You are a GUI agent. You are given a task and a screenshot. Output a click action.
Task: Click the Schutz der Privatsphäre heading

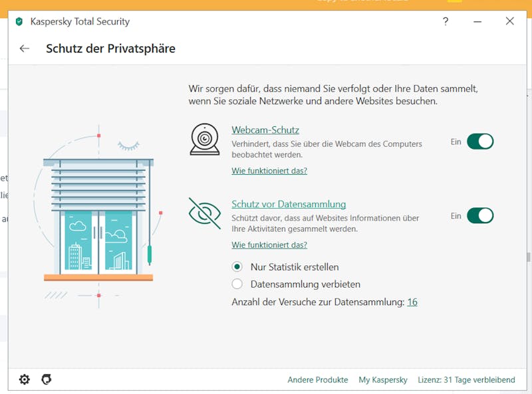tap(110, 49)
